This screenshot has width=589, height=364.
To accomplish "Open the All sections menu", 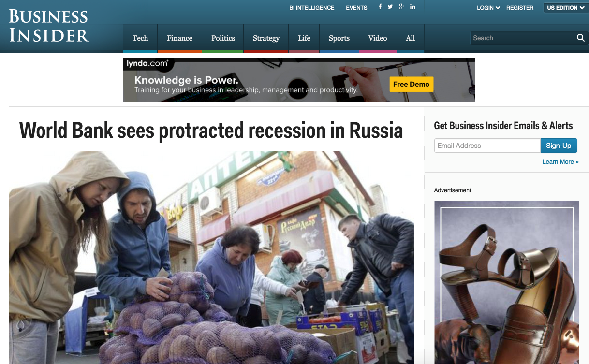I will [x=410, y=38].
